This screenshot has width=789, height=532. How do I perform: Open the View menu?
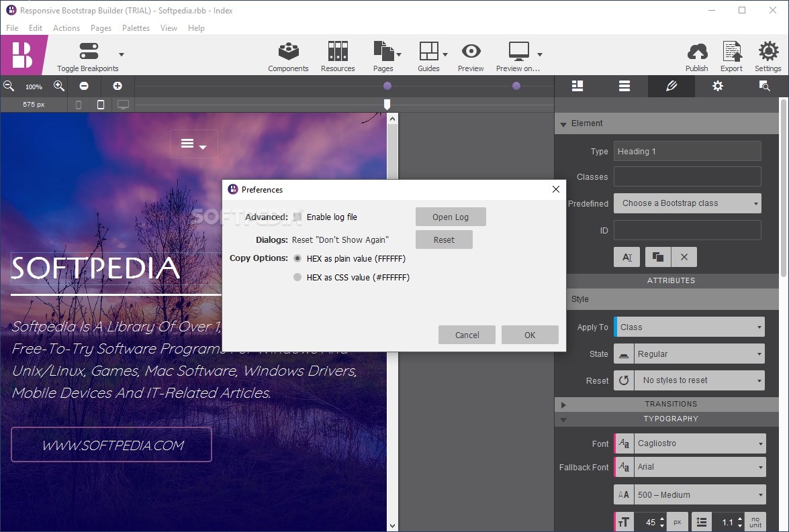coord(169,28)
